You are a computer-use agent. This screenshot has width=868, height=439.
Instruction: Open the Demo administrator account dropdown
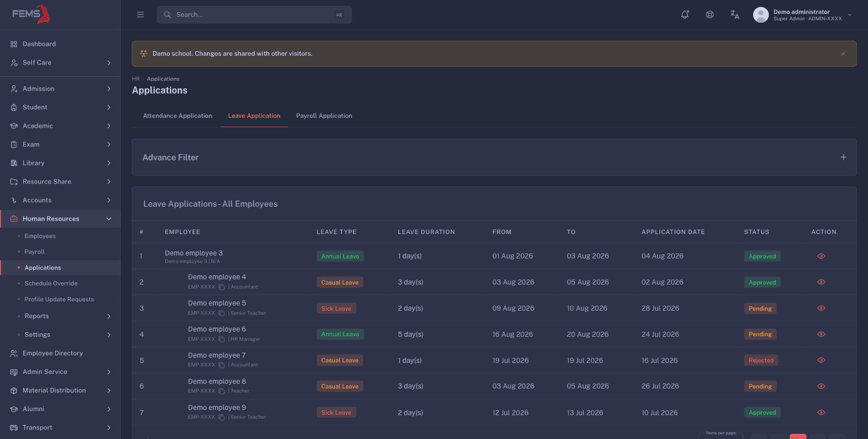803,15
